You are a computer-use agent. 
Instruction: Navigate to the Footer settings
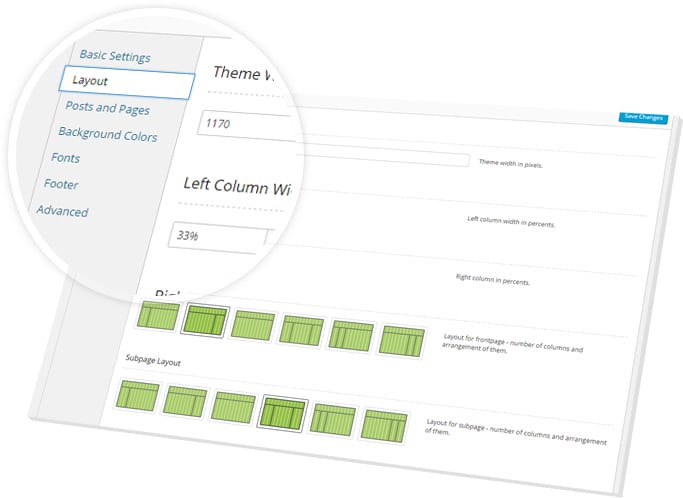[x=61, y=184]
